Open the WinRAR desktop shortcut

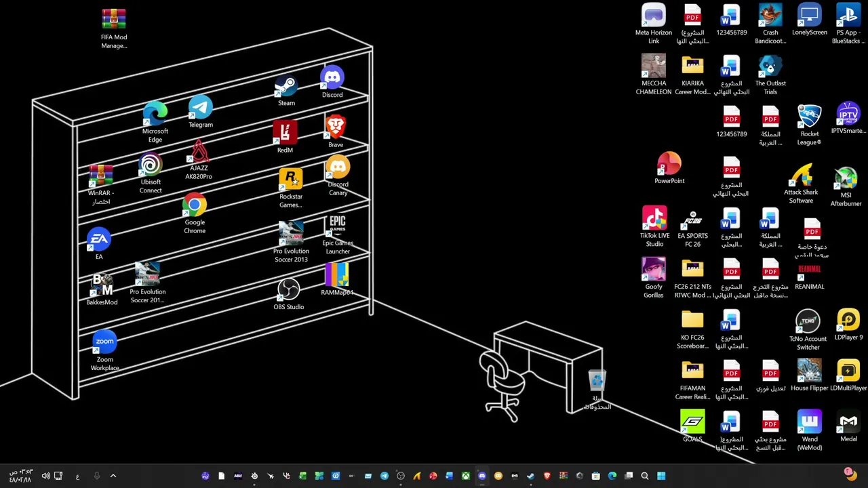click(x=101, y=184)
